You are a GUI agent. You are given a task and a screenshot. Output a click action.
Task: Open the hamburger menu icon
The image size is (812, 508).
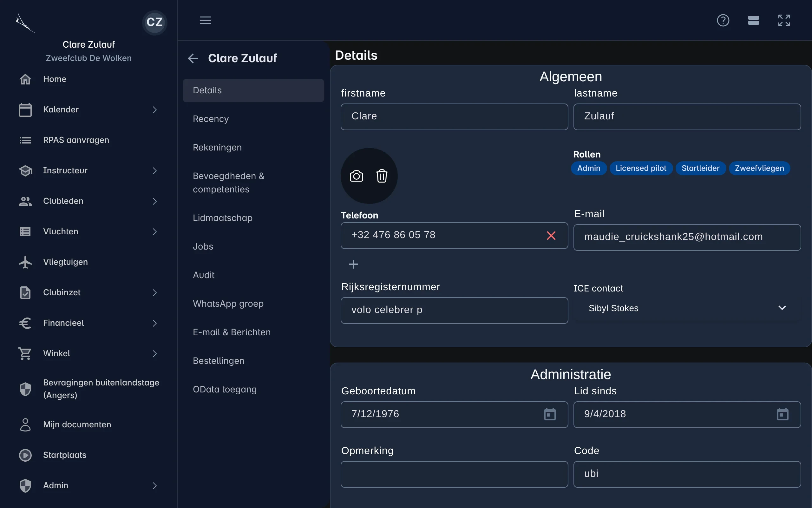[x=205, y=20]
